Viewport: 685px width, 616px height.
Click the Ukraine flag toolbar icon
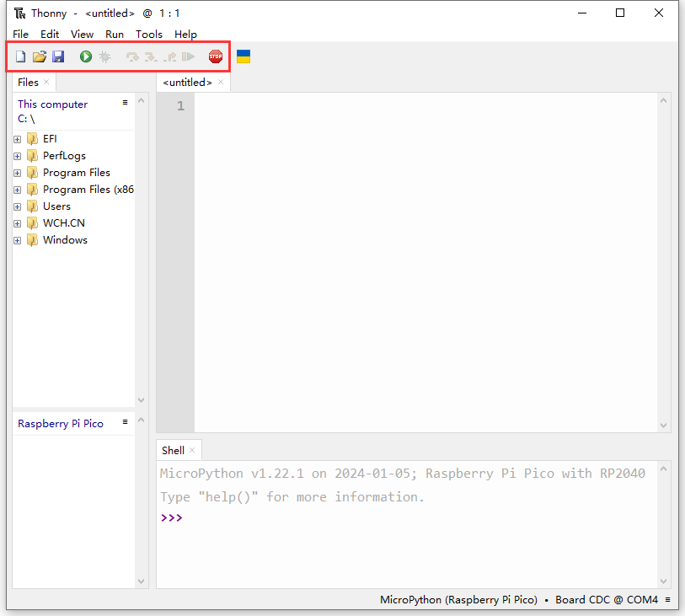[243, 56]
